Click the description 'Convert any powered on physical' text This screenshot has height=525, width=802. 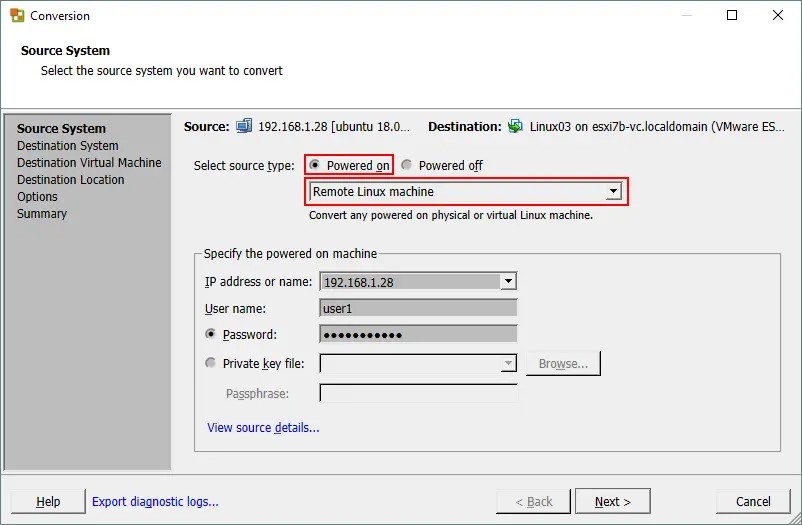451,215
